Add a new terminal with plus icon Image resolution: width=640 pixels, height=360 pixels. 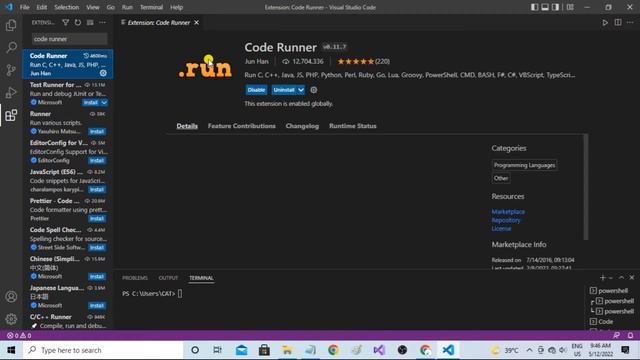[602, 278]
